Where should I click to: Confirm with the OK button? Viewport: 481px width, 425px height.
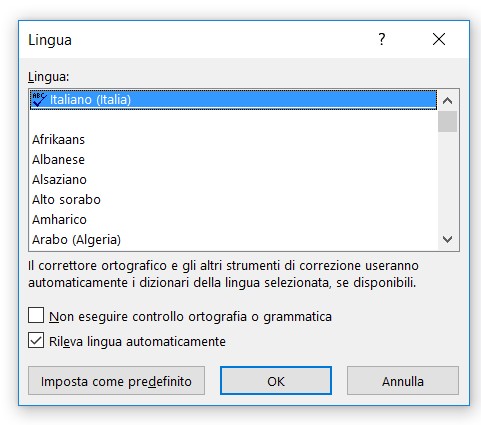click(x=276, y=381)
